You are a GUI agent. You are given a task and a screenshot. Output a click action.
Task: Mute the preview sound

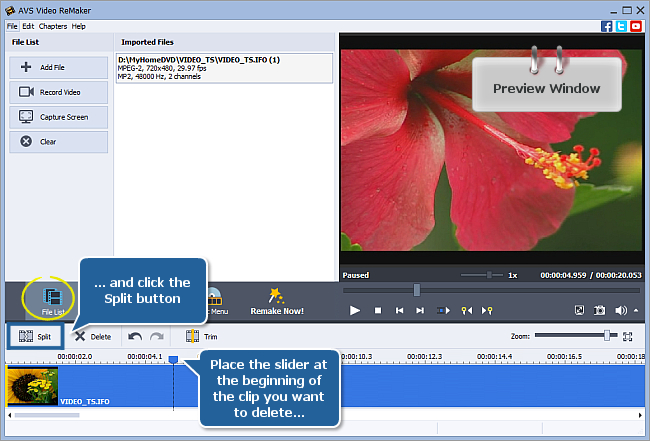621,310
